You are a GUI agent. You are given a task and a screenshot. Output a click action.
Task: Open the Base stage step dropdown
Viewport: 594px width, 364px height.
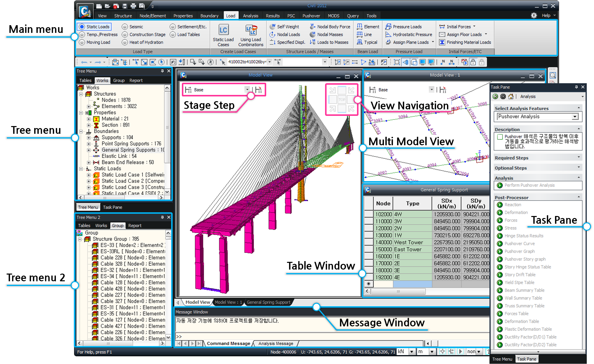point(247,89)
